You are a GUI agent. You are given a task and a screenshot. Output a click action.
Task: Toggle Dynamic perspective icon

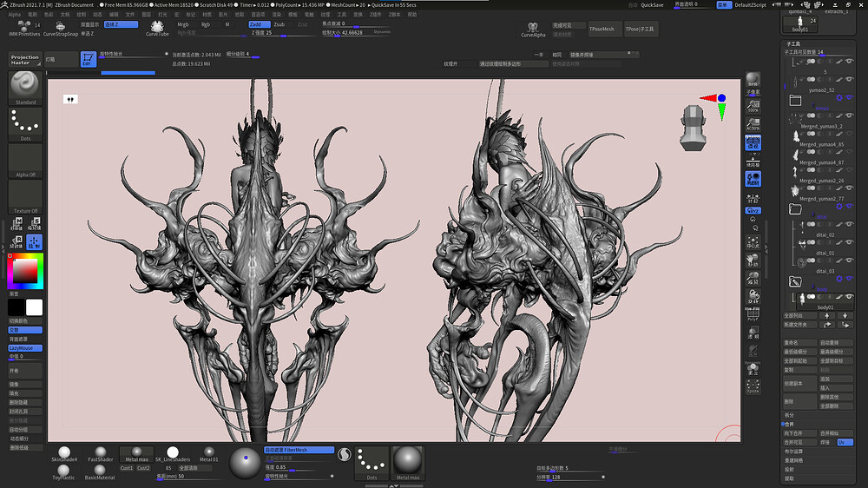pos(753,143)
